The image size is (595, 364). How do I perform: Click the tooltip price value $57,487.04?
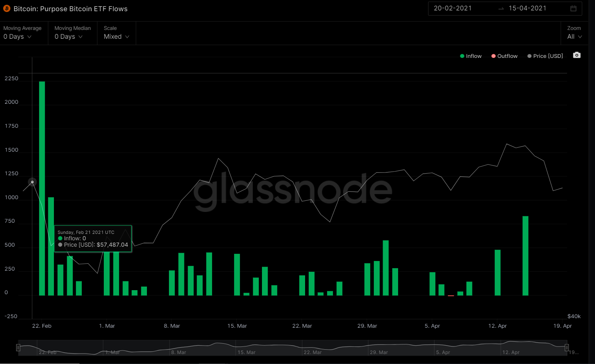(112, 245)
